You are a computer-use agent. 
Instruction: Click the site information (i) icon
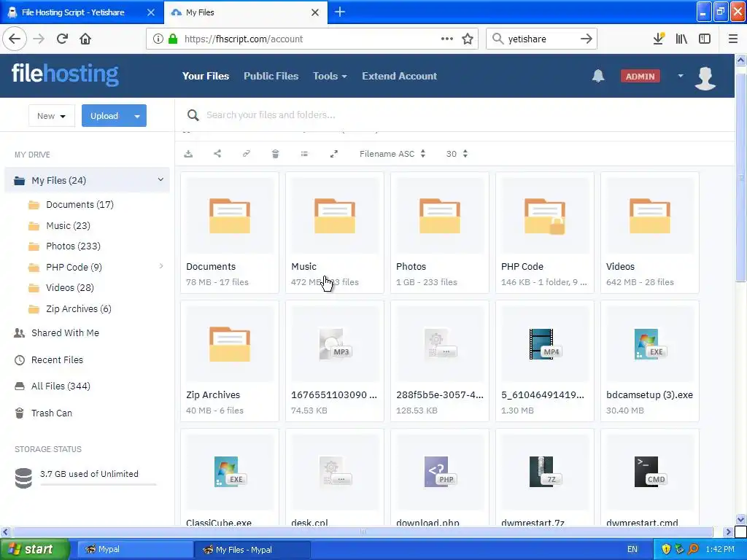(158, 39)
